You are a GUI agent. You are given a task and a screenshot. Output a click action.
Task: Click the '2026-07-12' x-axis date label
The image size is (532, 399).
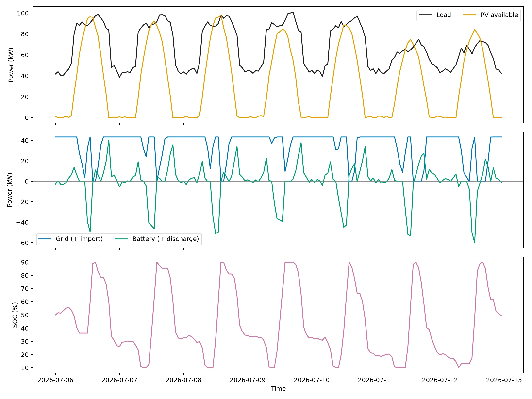tap(440, 380)
